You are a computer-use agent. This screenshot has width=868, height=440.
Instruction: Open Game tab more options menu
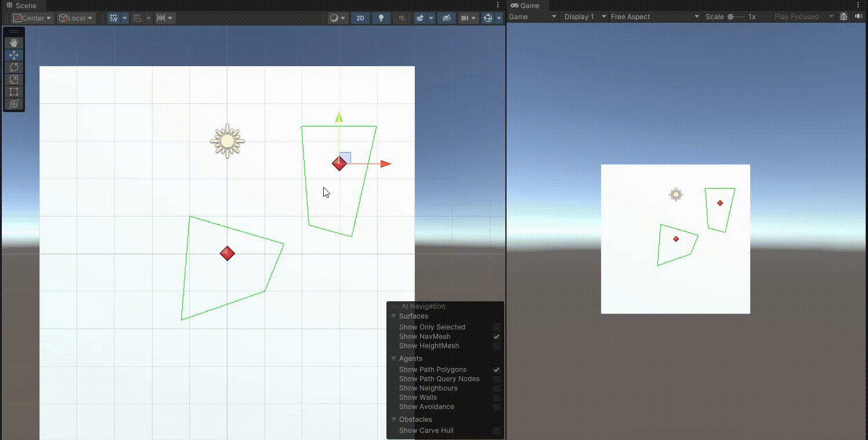(859, 5)
